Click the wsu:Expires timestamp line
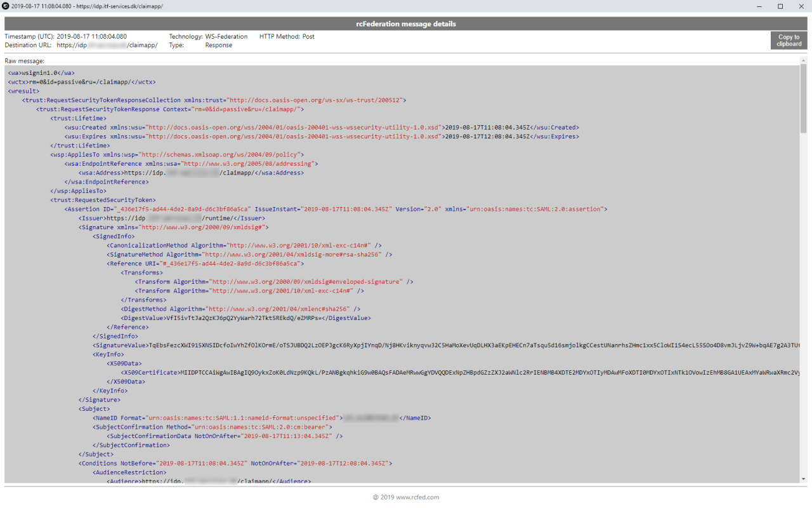The image size is (812, 508). pos(322,137)
